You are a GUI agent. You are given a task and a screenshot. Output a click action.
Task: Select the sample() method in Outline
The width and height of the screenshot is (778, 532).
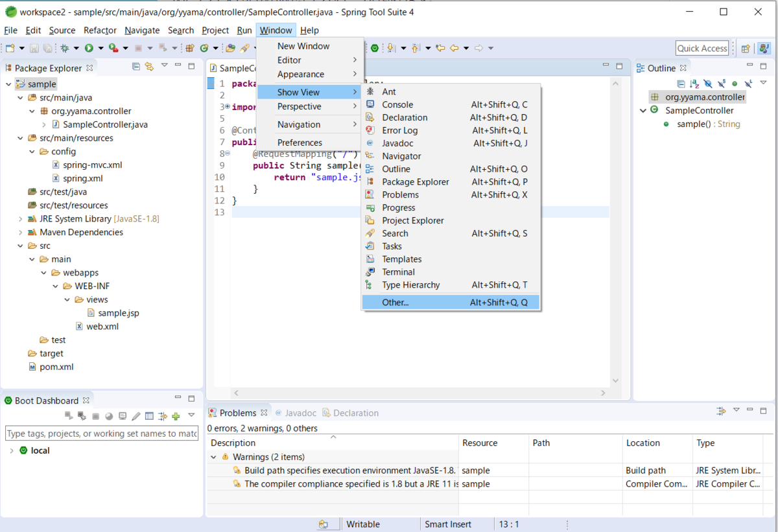pyautogui.click(x=701, y=124)
